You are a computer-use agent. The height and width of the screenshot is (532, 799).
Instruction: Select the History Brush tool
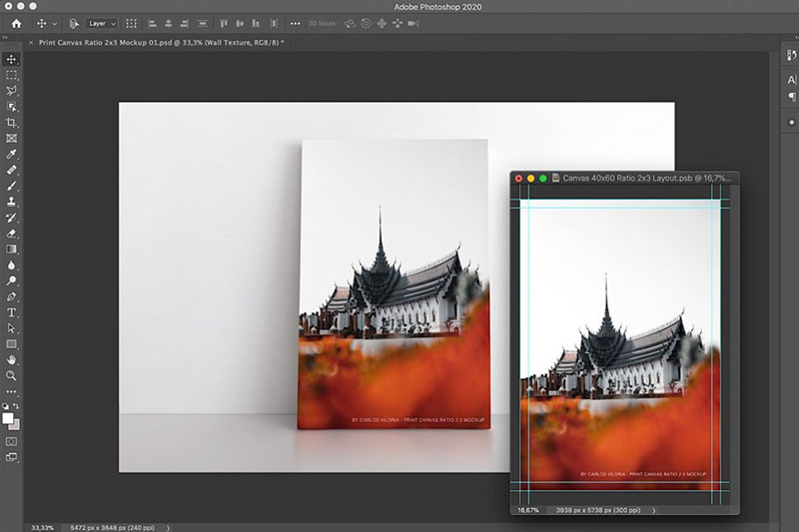pyautogui.click(x=11, y=218)
